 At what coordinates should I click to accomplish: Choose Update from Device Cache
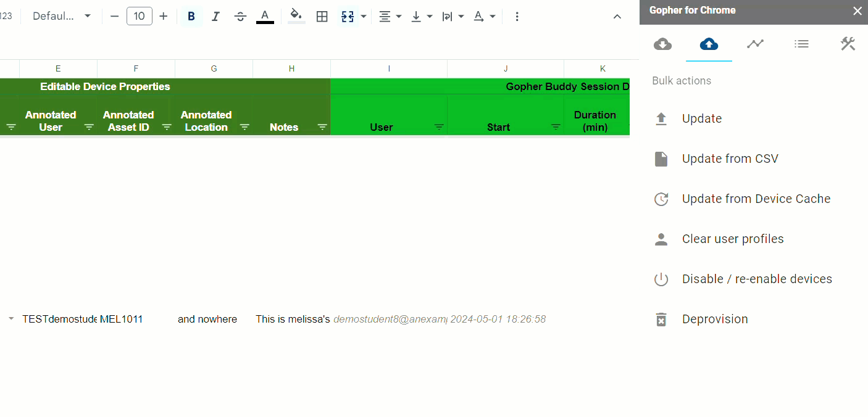point(756,199)
